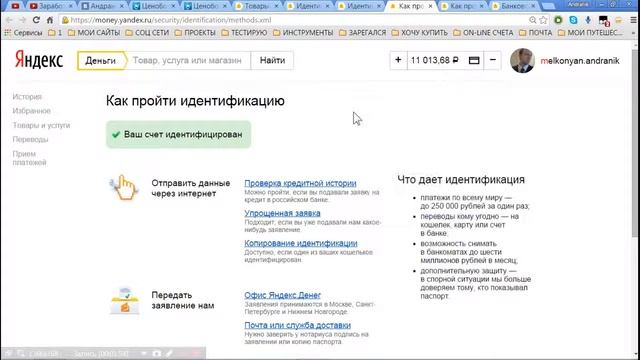Image resolution: width=640 pixels, height=360 pixels.
Task: Click the camera icon in recording bar
Action: coord(157,353)
